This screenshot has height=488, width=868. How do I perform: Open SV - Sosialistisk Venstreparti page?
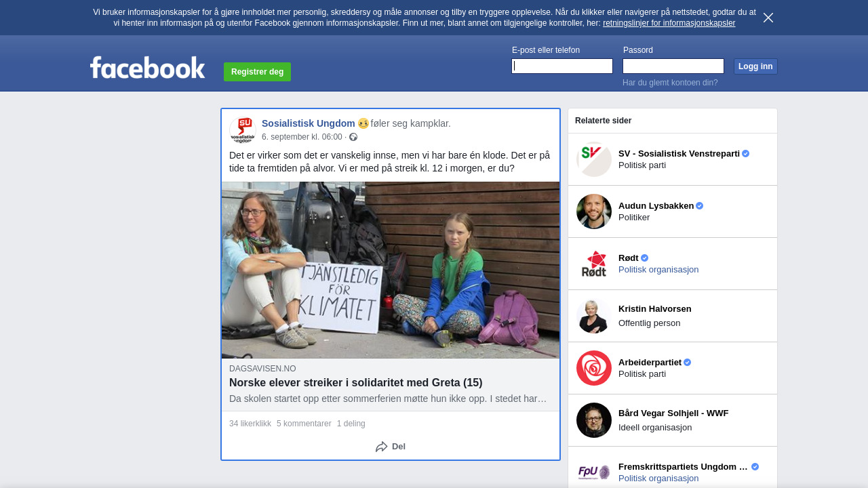coord(679,154)
